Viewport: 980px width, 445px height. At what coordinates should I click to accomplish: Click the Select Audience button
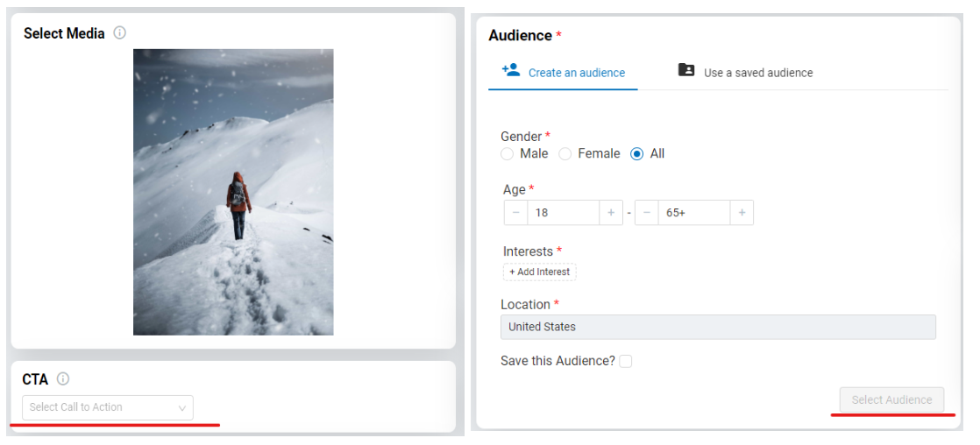pyautogui.click(x=891, y=400)
